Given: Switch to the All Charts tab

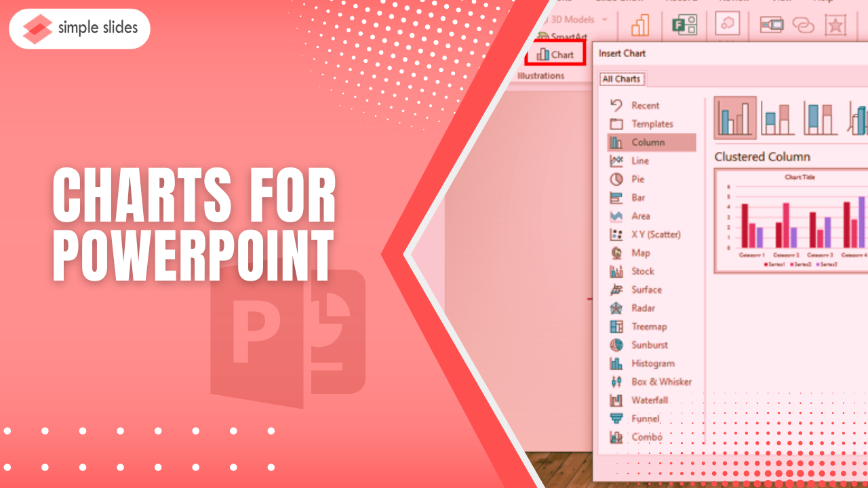Looking at the screenshot, I should 621,79.
